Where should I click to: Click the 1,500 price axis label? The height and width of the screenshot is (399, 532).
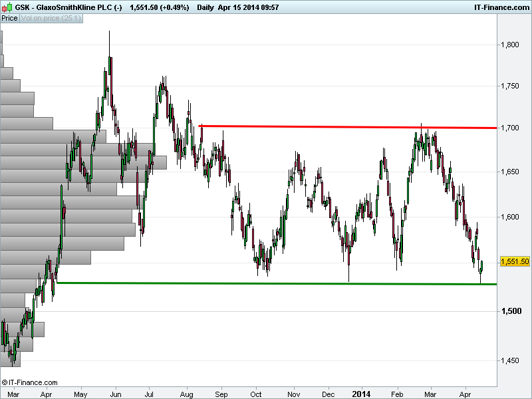click(510, 311)
